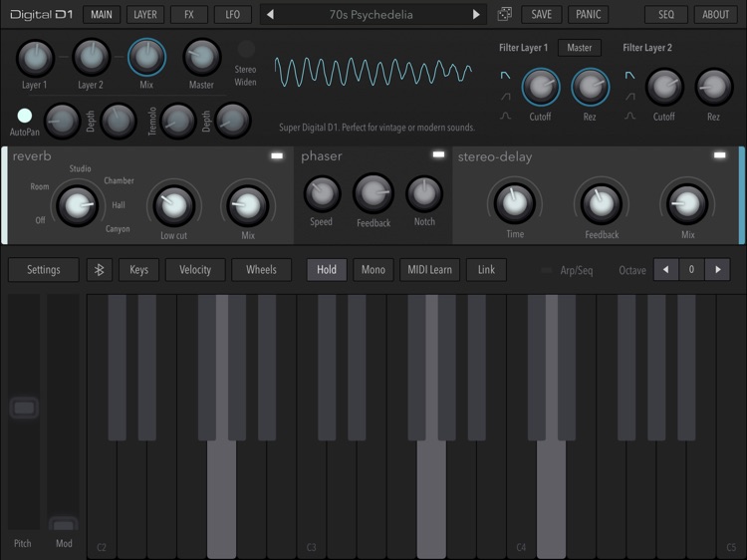Select band-pass filter shape for Filter Layer 1
The image size is (747, 560).
coord(505,116)
